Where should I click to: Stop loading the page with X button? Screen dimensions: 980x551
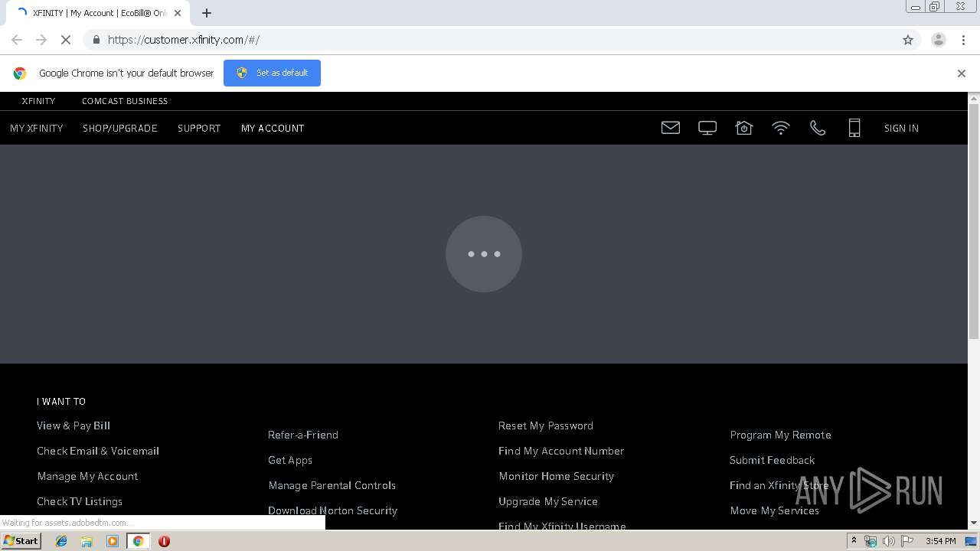click(x=66, y=40)
